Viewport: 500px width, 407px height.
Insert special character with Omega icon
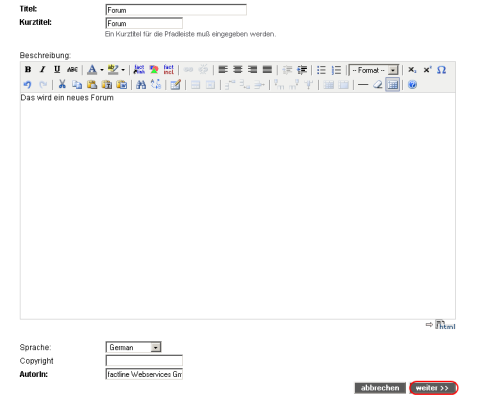tap(441, 70)
